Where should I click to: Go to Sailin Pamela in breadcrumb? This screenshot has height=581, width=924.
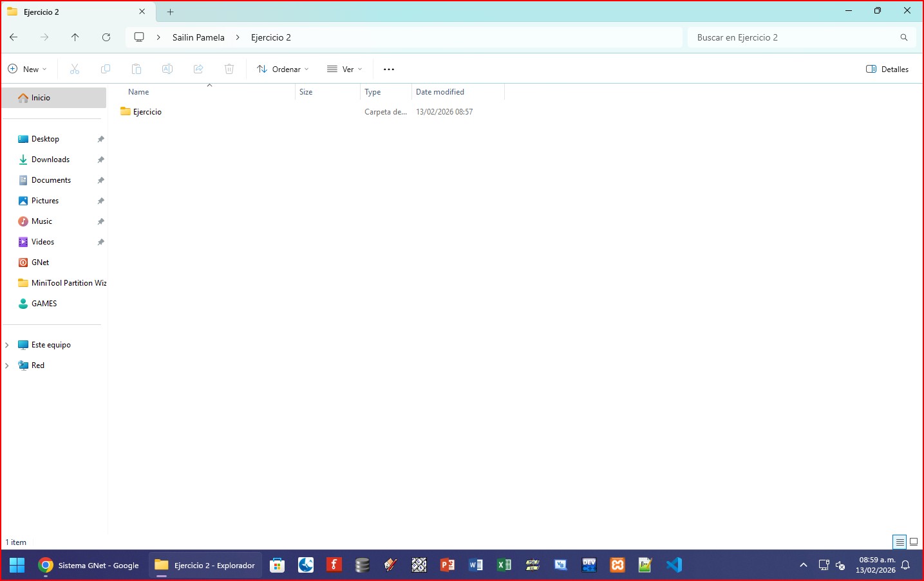(x=198, y=37)
